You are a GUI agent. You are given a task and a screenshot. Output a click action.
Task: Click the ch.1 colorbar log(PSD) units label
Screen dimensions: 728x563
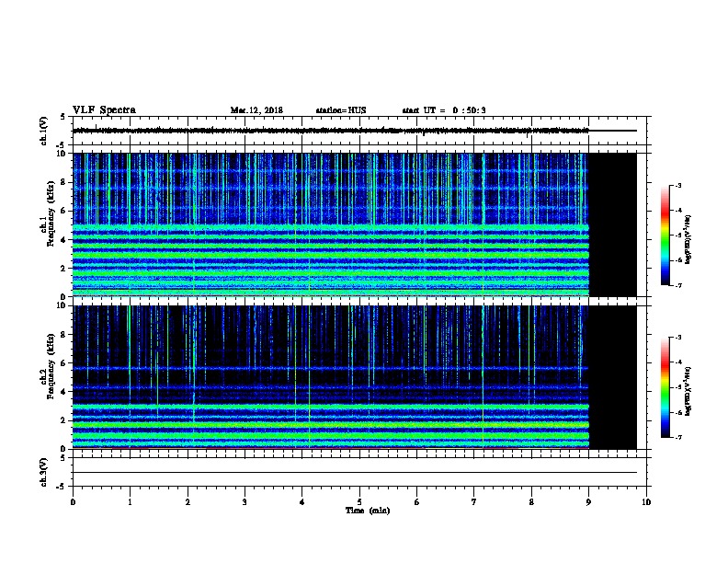[688, 239]
